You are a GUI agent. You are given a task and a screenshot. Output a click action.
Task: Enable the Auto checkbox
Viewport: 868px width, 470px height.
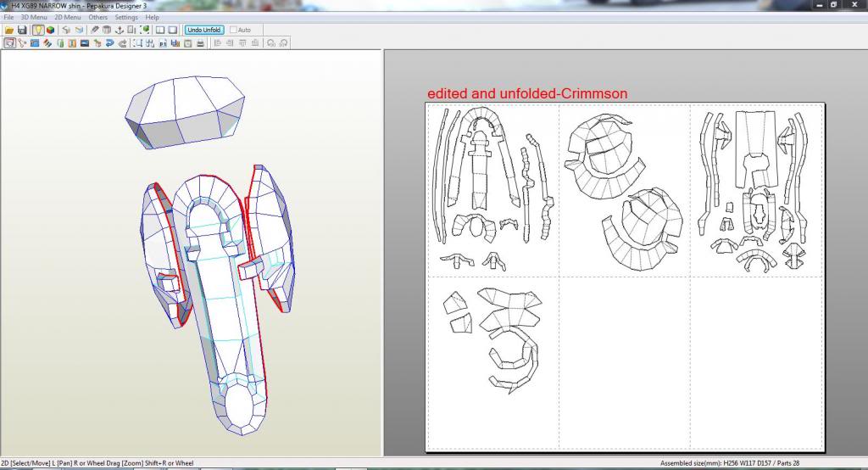pos(233,30)
